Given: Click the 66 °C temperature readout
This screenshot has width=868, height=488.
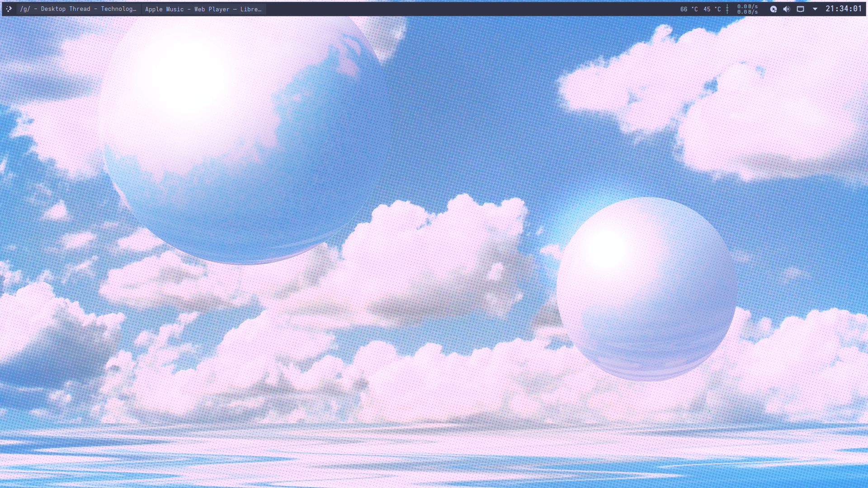Looking at the screenshot, I should [x=689, y=9].
